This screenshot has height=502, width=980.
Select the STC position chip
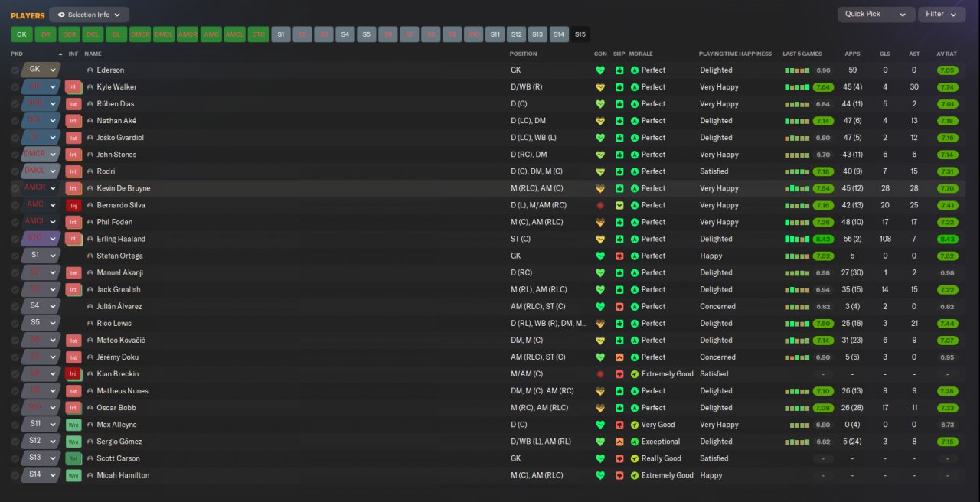point(258,34)
